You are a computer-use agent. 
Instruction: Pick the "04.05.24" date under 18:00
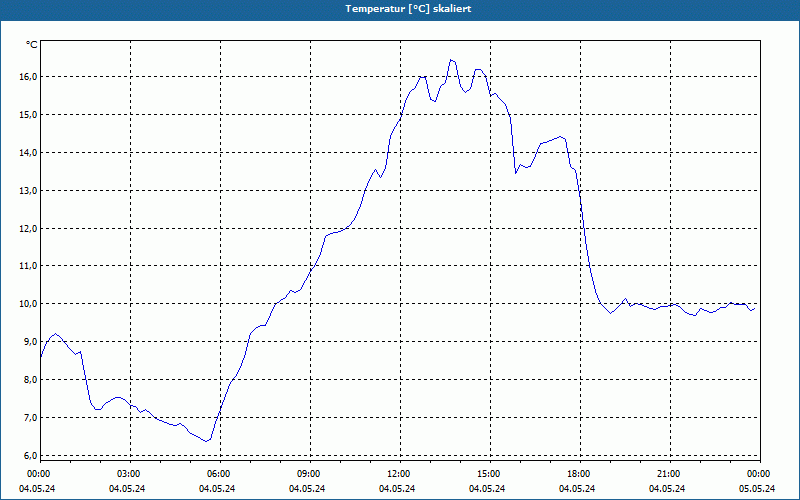pyautogui.click(x=577, y=489)
